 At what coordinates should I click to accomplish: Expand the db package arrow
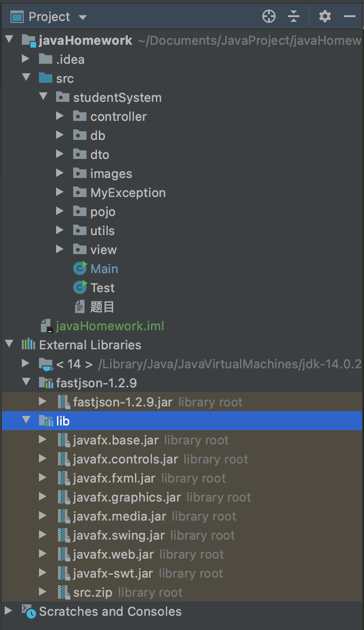tap(60, 135)
